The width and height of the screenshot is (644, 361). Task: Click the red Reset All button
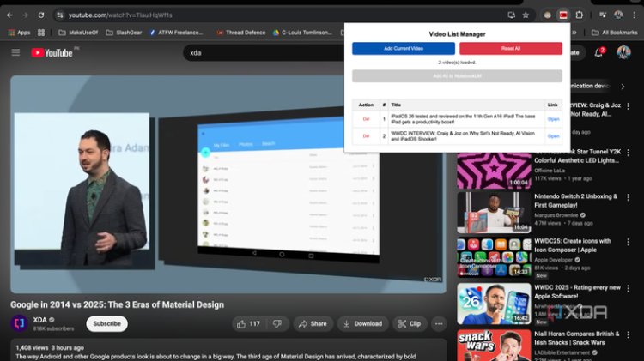click(511, 48)
